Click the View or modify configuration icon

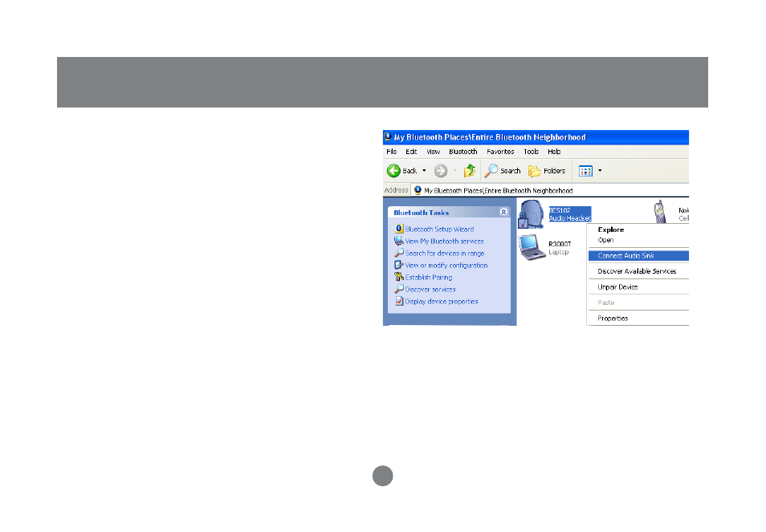click(x=398, y=265)
